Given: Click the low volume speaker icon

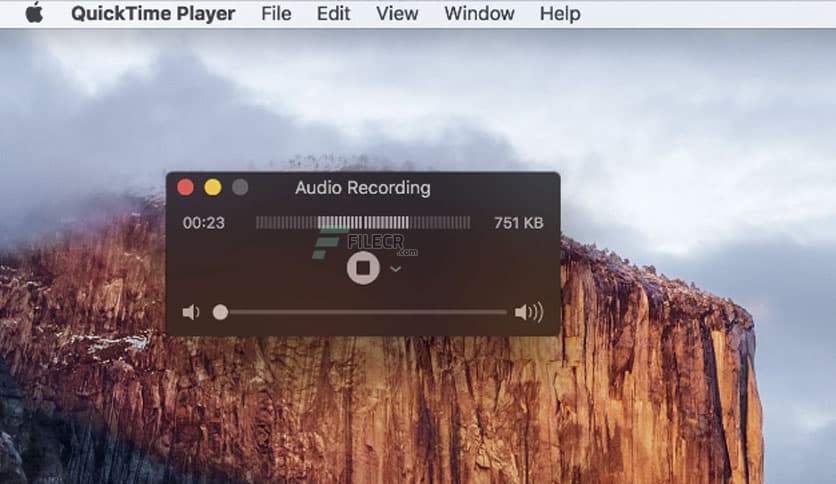Looking at the screenshot, I should pyautogui.click(x=191, y=312).
